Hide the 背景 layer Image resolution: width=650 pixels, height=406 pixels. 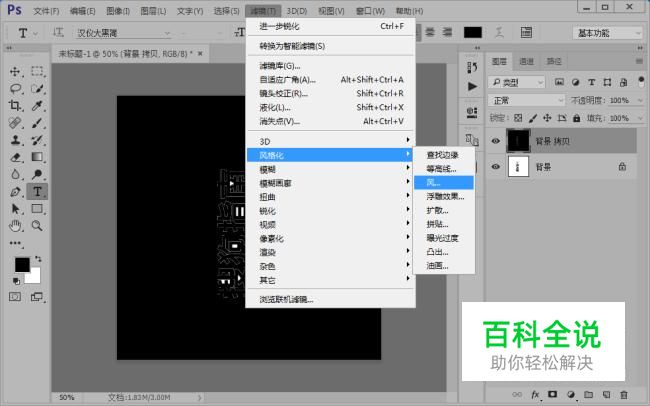495,167
